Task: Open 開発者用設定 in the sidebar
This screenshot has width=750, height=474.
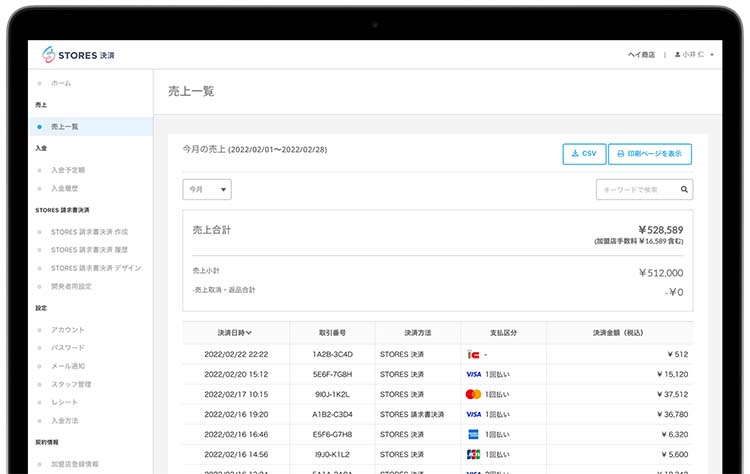Action: click(x=71, y=287)
